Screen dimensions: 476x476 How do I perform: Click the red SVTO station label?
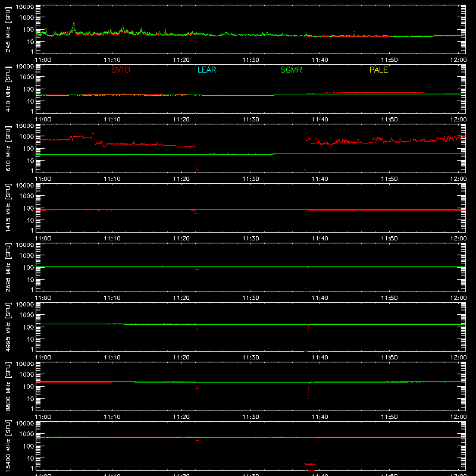pyautogui.click(x=121, y=70)
